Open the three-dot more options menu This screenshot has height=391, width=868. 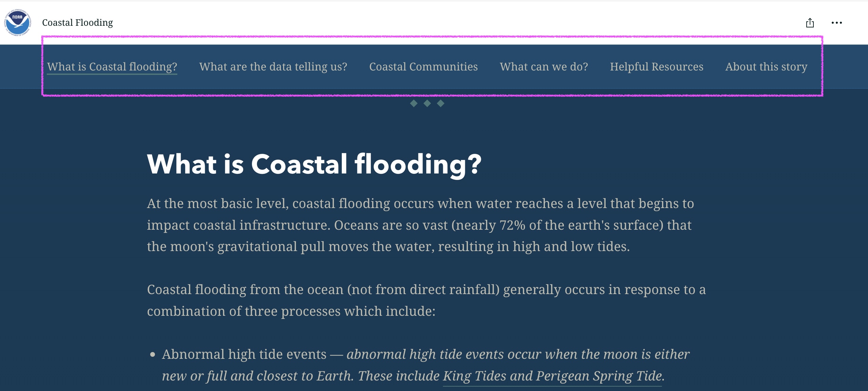click(836, 23)
